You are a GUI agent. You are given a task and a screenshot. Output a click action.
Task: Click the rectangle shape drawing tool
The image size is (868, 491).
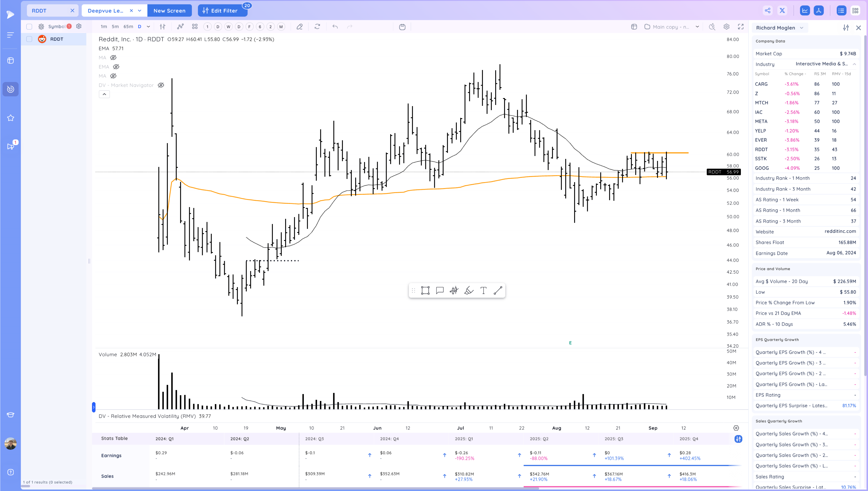(425, 290)
